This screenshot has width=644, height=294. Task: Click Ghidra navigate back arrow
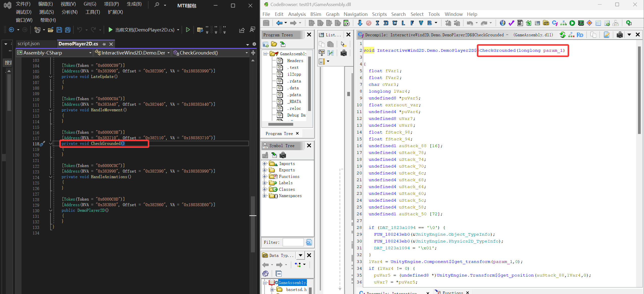(x=279, y=23)
